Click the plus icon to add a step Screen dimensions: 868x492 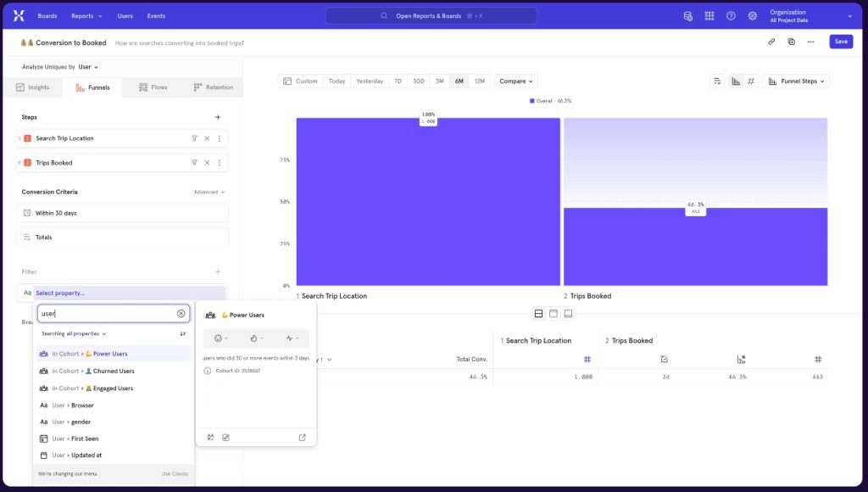tap(218, 117)
